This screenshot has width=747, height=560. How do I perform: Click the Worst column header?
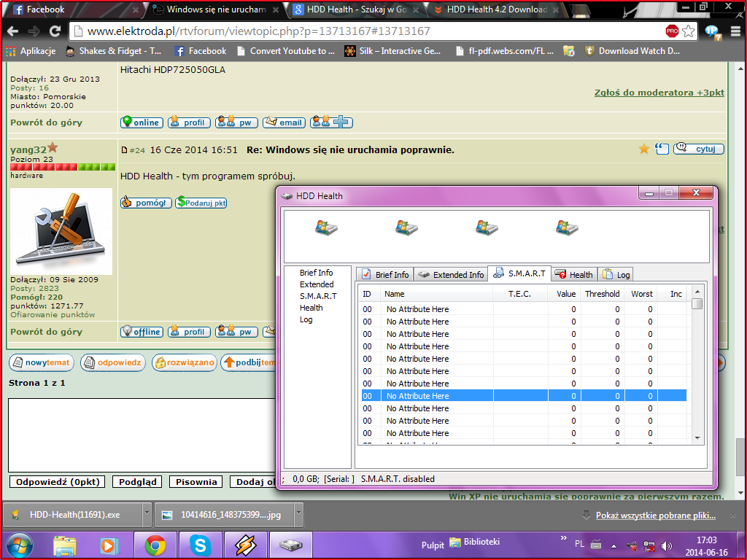click(641, 294)
